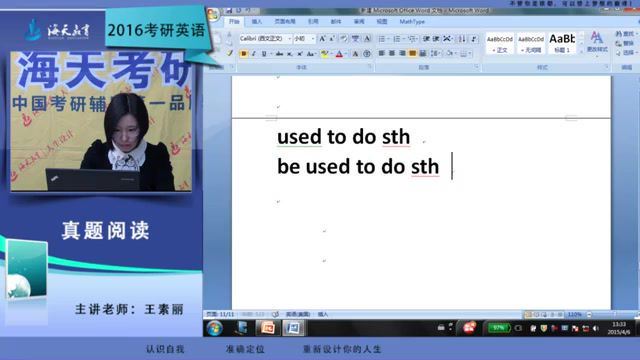This screenshot has width=640, height=360.
Task: Open the font size dropdown
Action: (313, 39)
